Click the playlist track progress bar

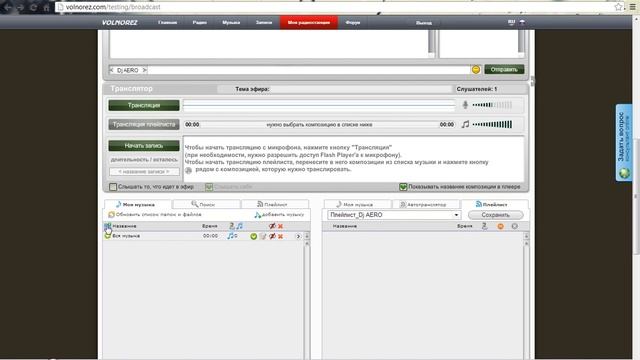(319, 124)
